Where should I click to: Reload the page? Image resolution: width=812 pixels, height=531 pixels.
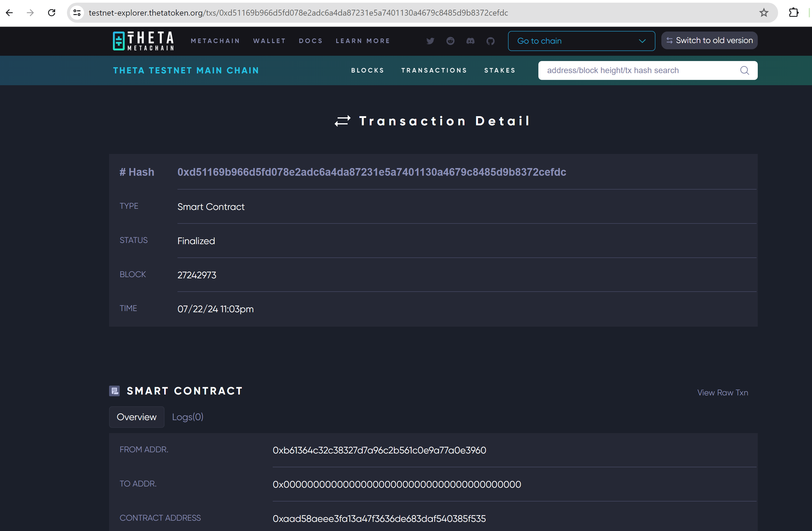pyautogui.click(x=52, y=13)
